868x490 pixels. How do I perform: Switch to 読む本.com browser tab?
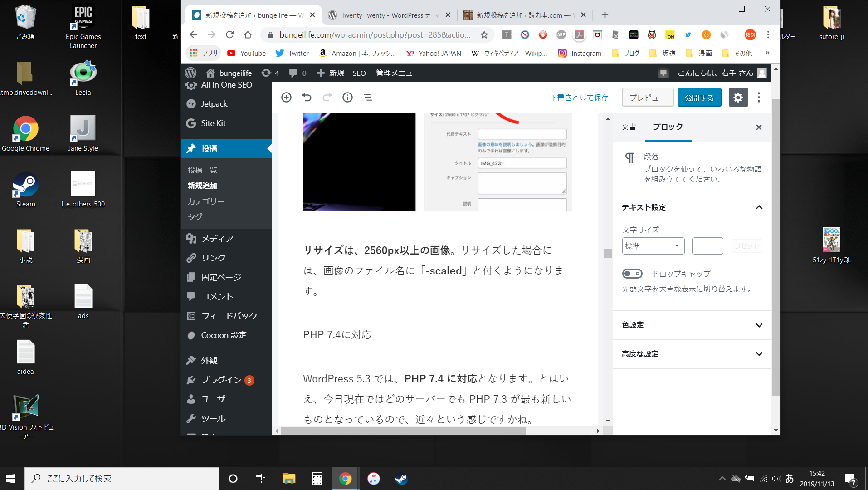pyautogui.click(x=525, y=15)
